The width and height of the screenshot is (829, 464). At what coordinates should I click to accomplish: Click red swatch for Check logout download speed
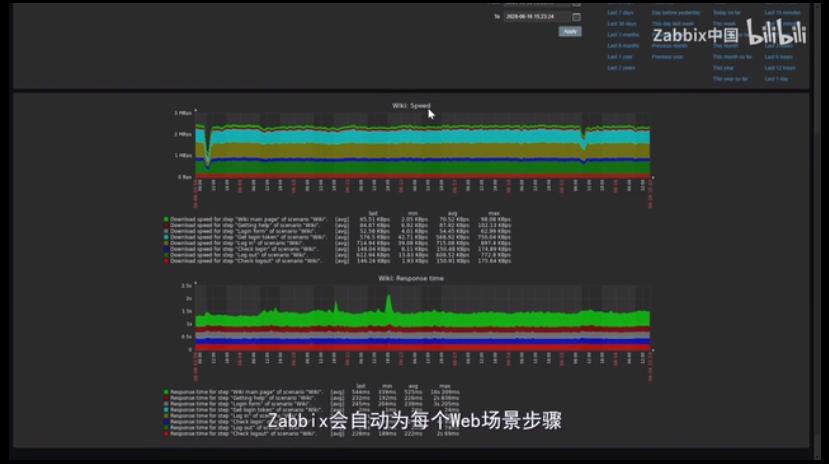[166, 261]
